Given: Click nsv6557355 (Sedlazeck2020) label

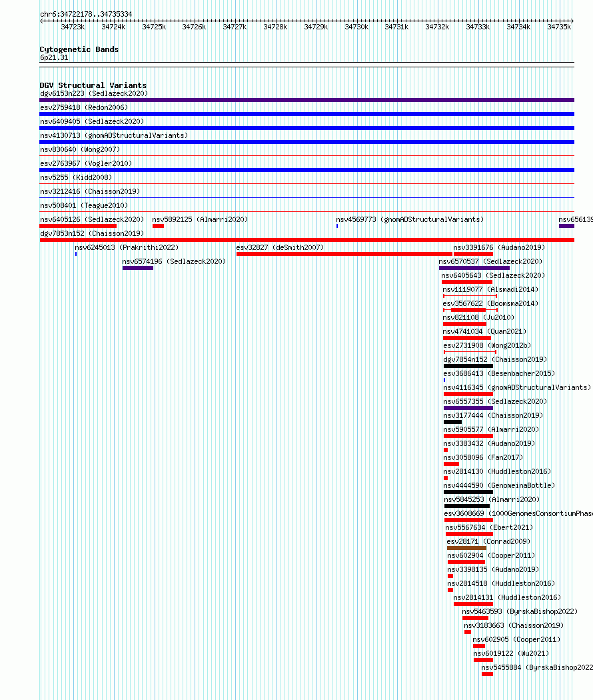Looking at the screenshot, I should [495, 401].
